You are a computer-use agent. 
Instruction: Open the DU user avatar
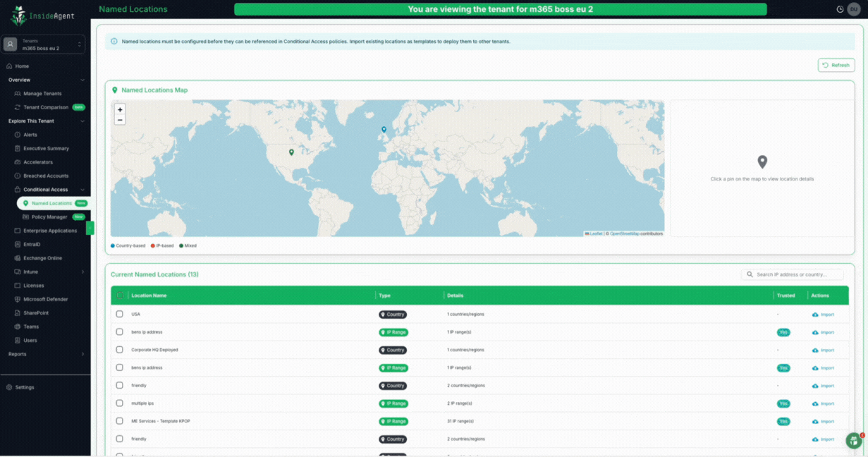853,9
